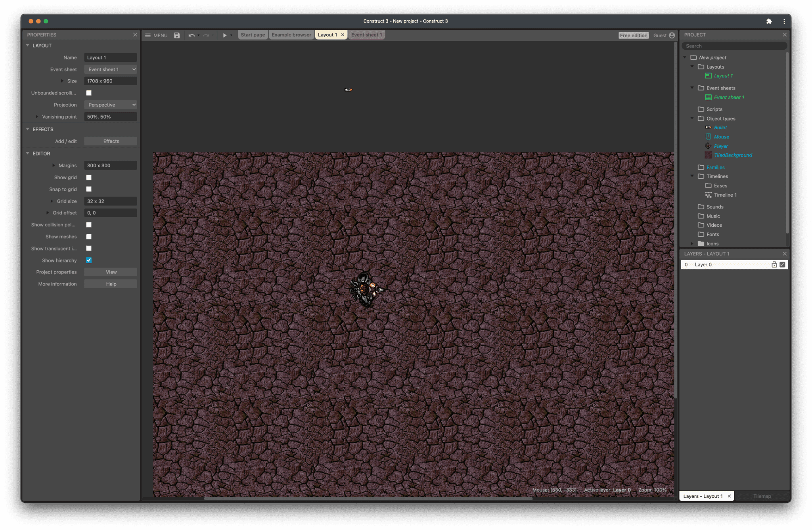Toggle Show collision polygons checkbox

click(x=89, y=225)
